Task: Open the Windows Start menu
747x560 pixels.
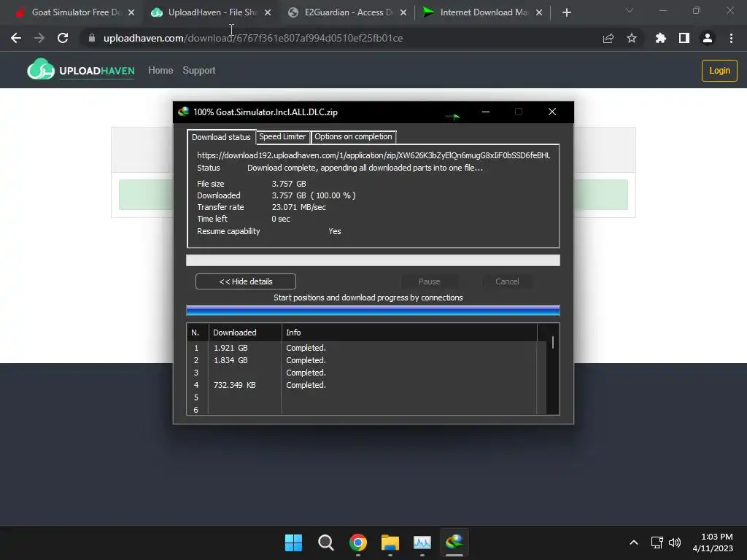Action: click(293, 542)
